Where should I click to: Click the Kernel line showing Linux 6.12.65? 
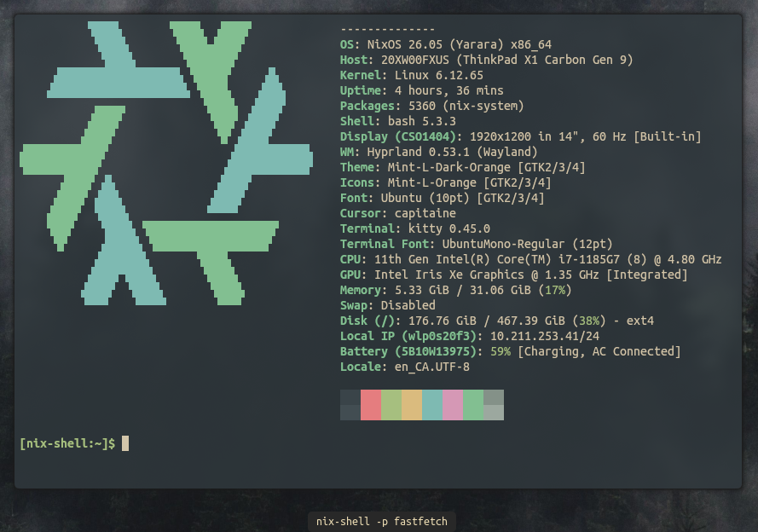(411, 75)
